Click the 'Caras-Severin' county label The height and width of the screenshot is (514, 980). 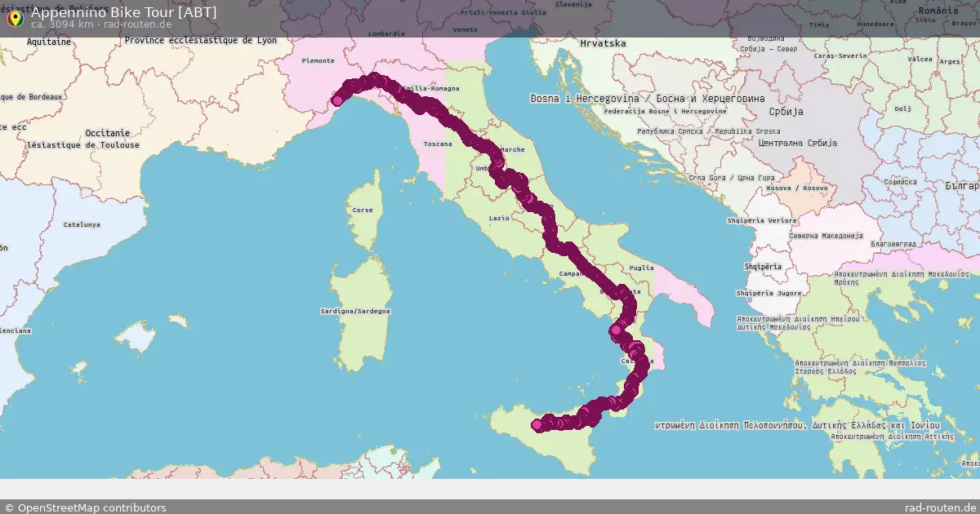pyautogui.click(x=840, y=55)
